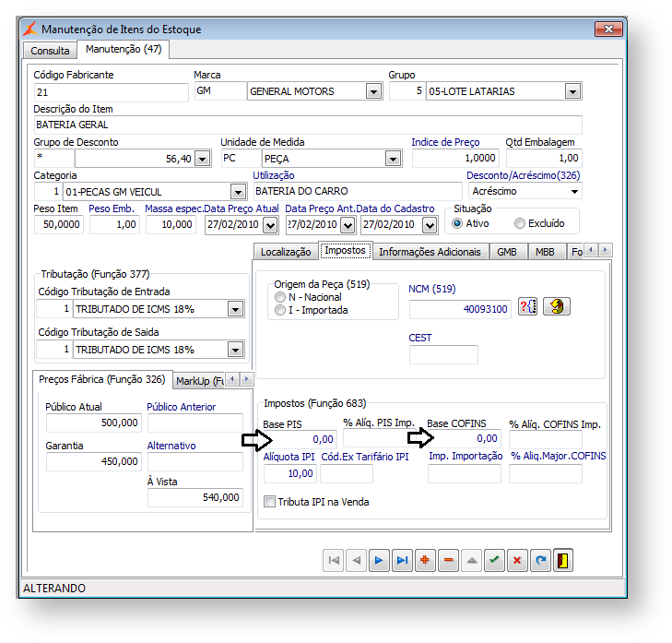Add new record with plus icon

[x=425, y=559]
